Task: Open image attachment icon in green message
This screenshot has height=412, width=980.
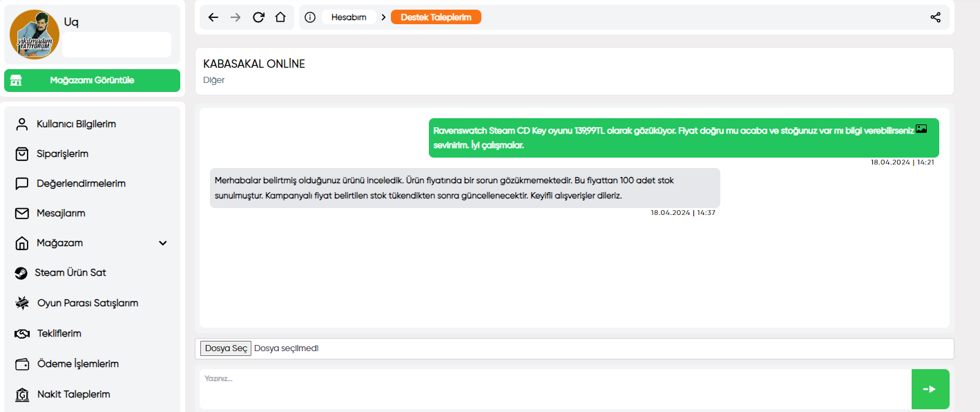Action: pos(921,129)
